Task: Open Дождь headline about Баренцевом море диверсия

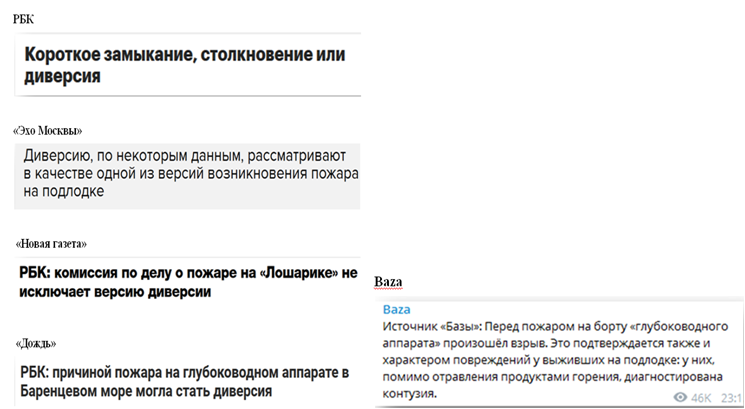Action: pyautogui.click(x=185, y=382)
